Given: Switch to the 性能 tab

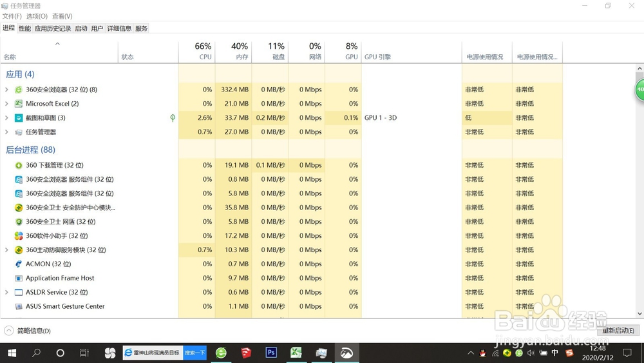Looking at the screenshot, I should coord(24,28).
